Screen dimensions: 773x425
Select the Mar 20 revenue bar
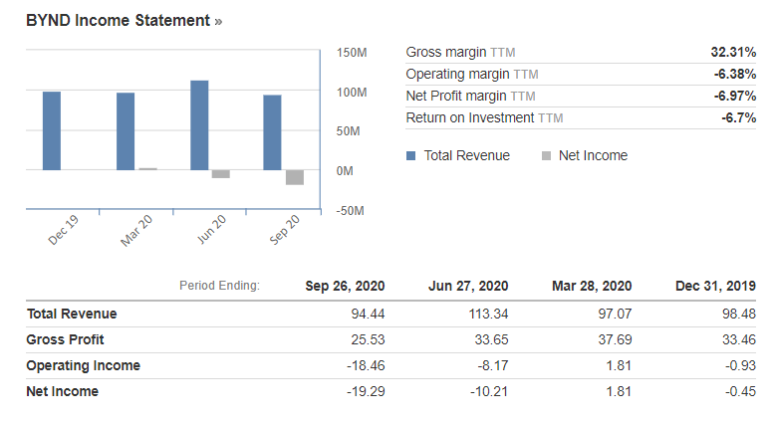tap(125, 131)
